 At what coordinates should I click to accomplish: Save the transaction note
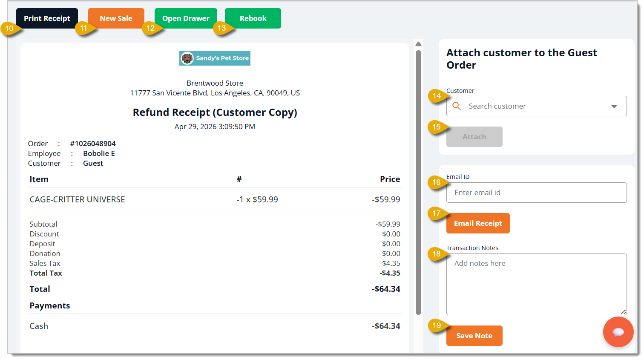[474, 336]
